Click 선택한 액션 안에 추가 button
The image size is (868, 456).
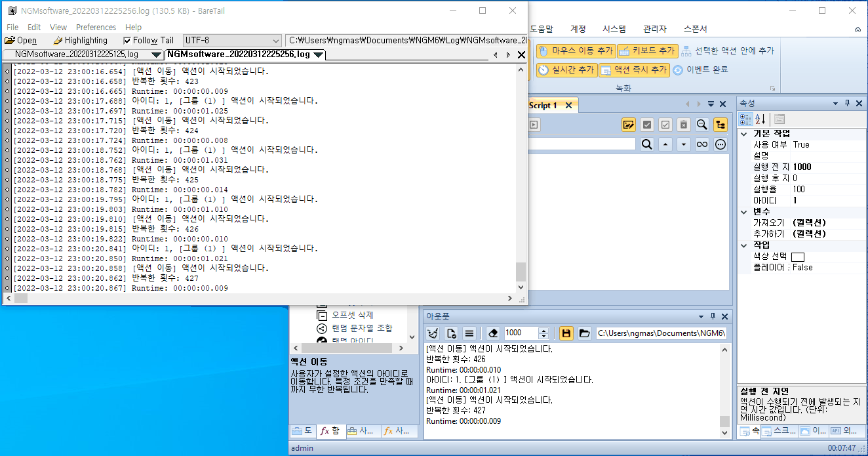tap(728, 51)
